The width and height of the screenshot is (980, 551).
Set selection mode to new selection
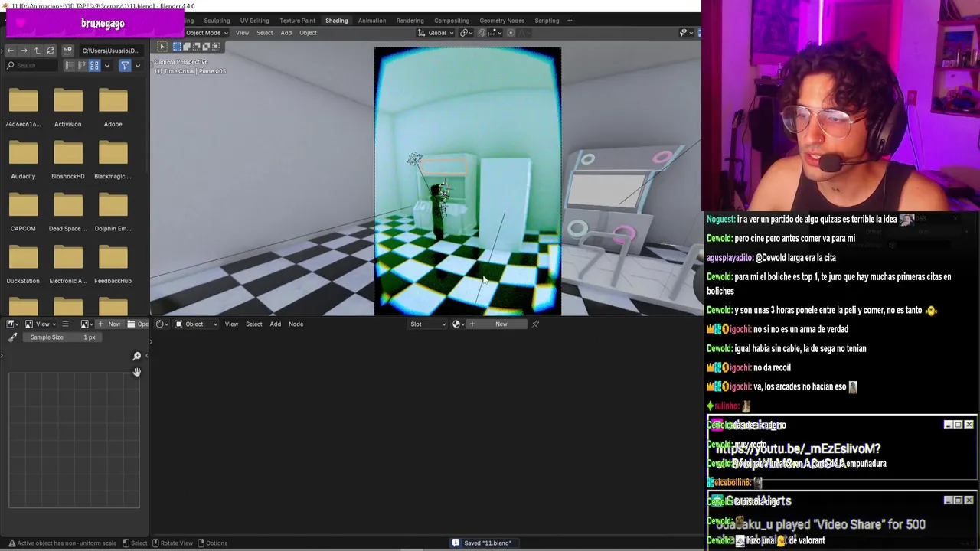click(x=177, y=47)
